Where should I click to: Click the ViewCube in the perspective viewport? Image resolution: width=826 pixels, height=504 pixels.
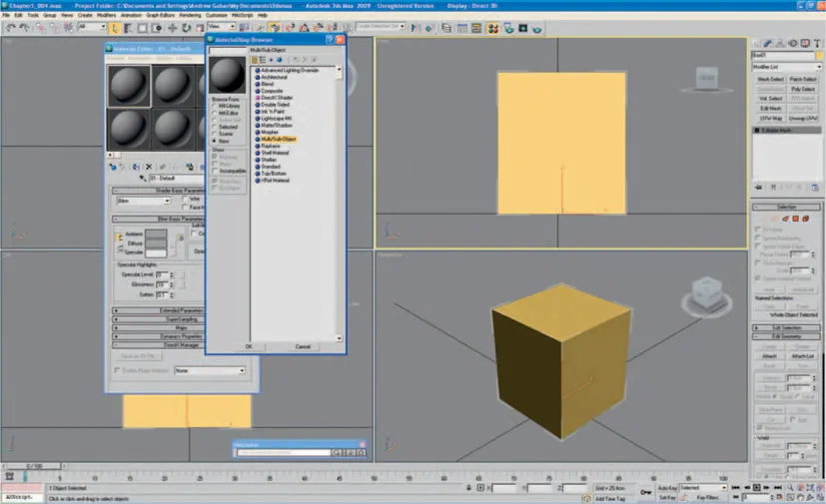pos(707,289)
